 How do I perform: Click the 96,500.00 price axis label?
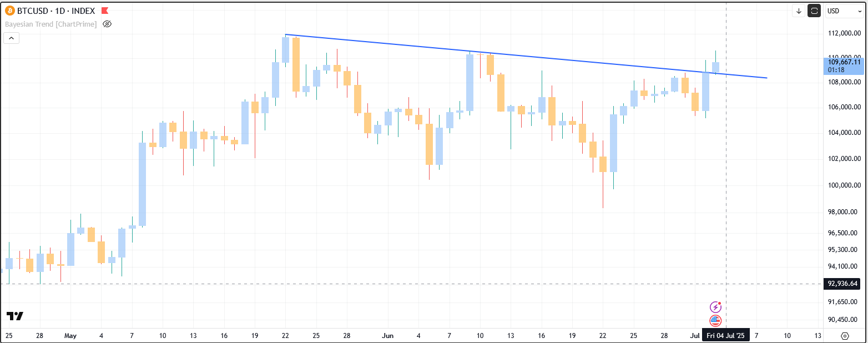(x=844, y=233)
